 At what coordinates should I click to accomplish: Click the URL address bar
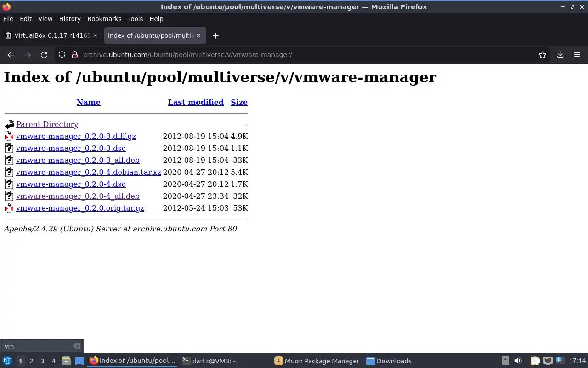pos(303,55)
